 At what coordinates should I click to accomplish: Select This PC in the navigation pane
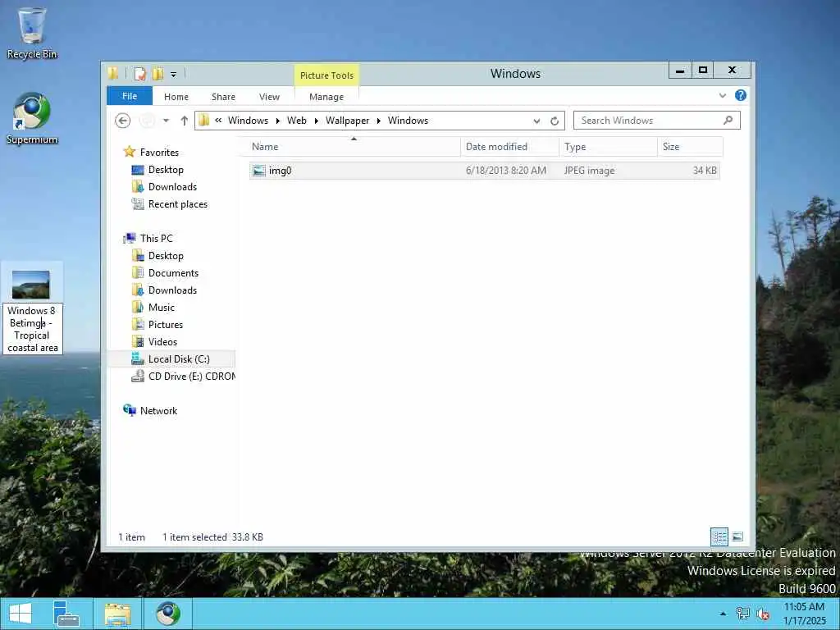[156, 239]
